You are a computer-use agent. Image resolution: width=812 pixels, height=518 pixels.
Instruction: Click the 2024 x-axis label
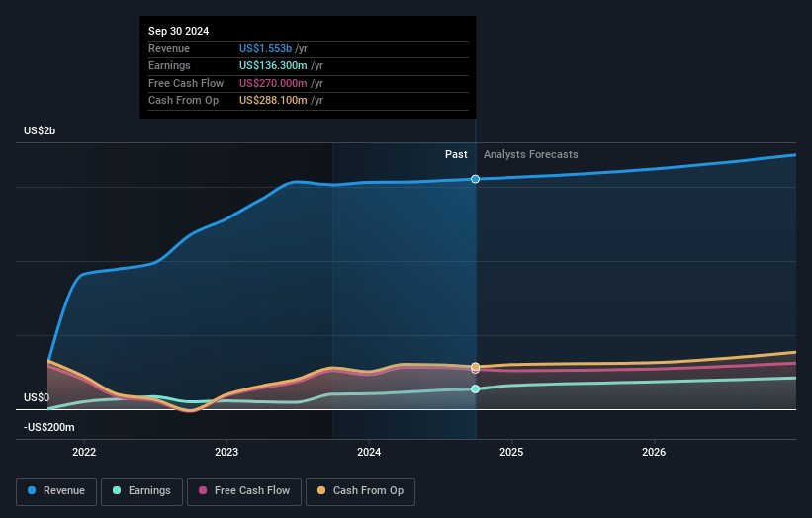pos(369,453)
